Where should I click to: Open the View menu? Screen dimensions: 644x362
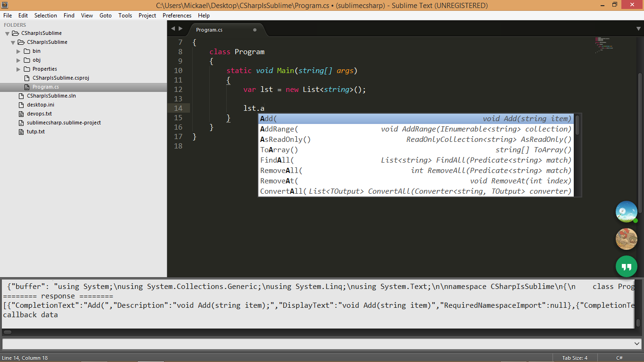coord(87,16)
